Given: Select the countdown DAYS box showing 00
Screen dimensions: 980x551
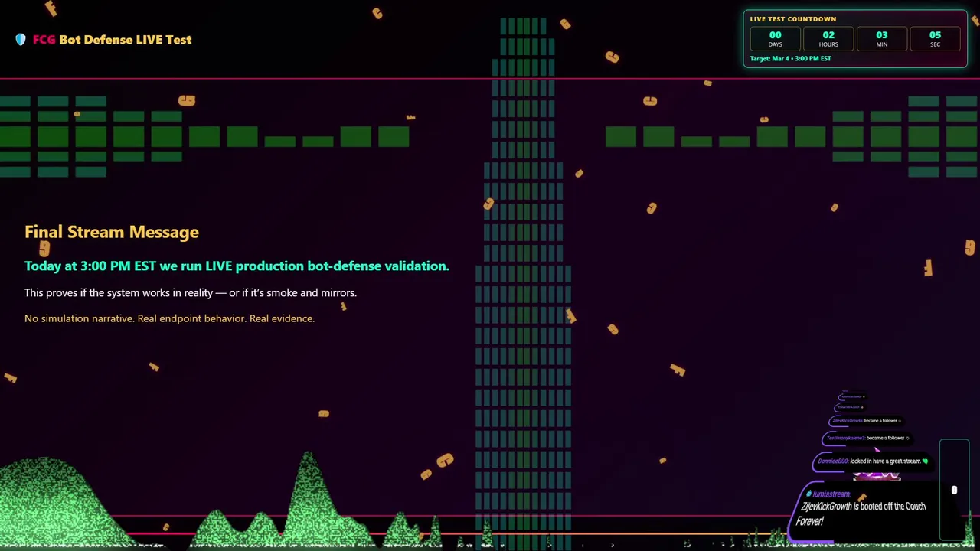Looking at the screenshot, I should (775, 39).
